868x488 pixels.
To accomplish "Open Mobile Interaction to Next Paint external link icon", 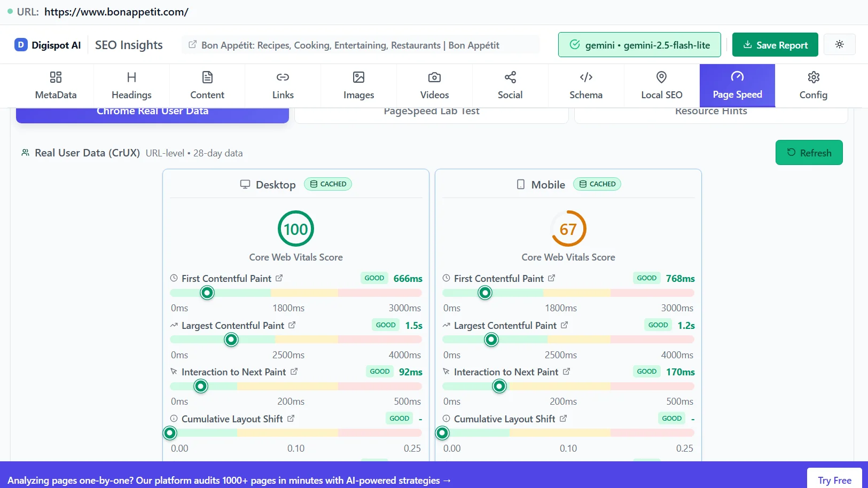I will [x=567, y=371].
